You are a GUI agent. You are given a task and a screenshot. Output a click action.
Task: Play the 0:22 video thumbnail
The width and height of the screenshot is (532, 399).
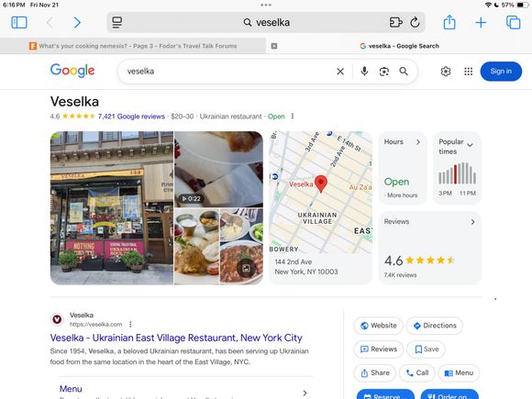coord(218,169)
